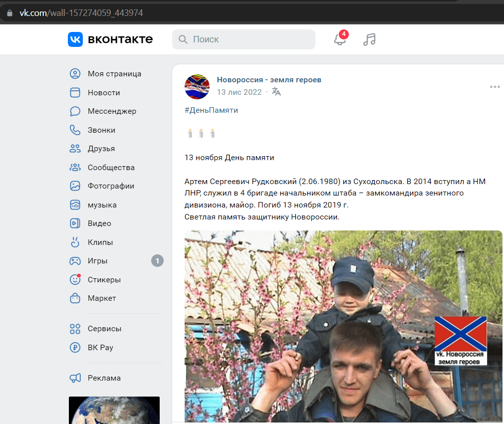Open the attached post photo
The height and width of the screenshot is (424, 504).
tap(343, 326)
